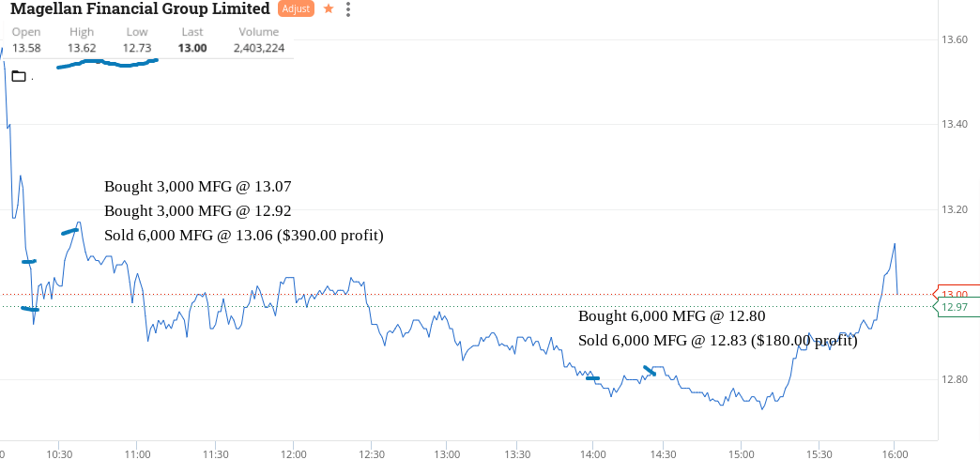
Task: Click the red 13.00 price label
Action: (956, 294)
